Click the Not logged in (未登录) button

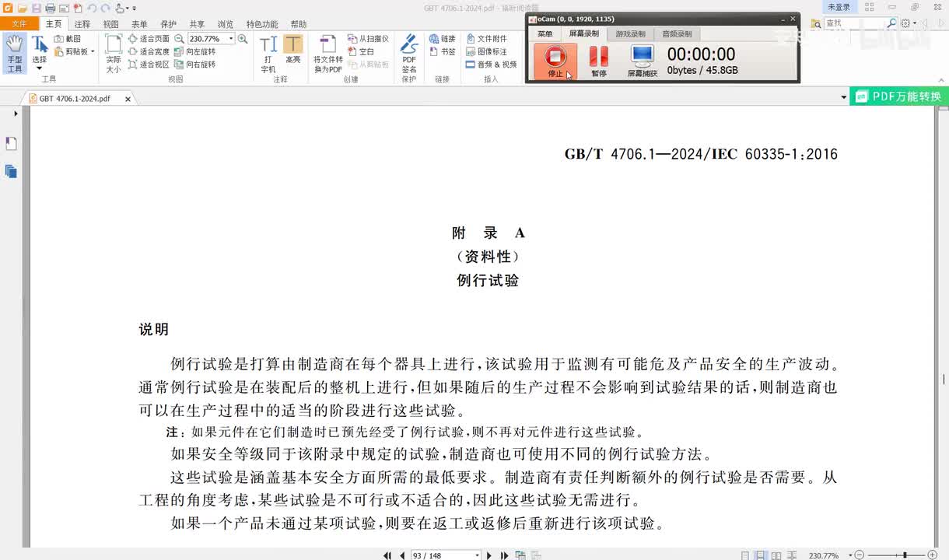point(839,7)
